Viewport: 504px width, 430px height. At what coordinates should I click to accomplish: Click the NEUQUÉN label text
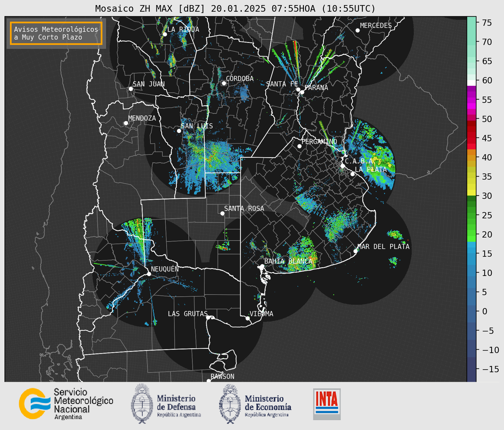coord(165,269)
